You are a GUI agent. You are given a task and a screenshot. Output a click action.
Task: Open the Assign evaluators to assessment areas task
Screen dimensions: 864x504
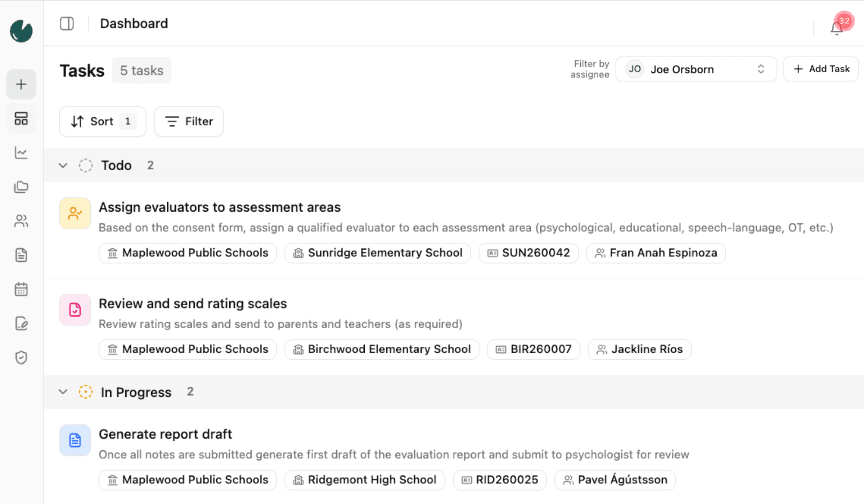coord(220,207)
